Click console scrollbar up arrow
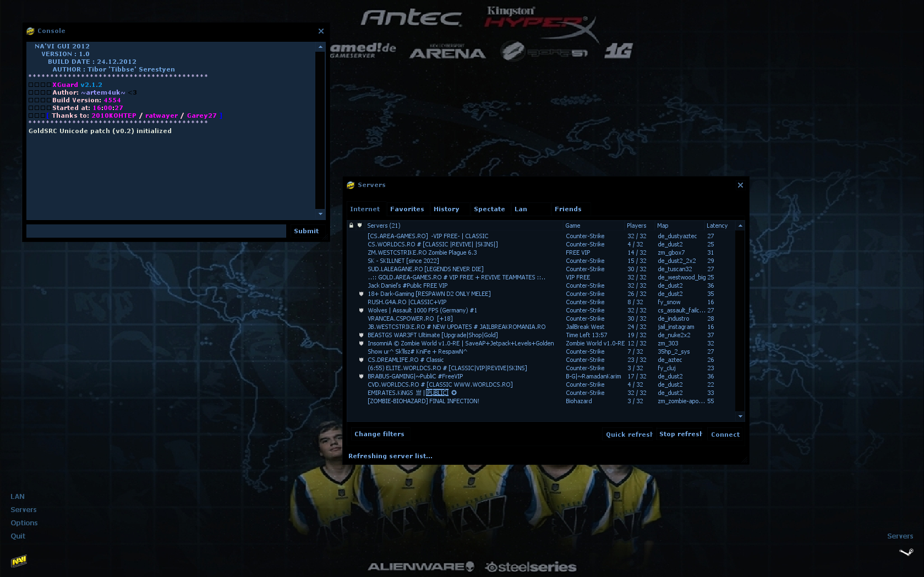Image resolution: width=924 pixels, height=577 pixels. click(x=320, y=47)
